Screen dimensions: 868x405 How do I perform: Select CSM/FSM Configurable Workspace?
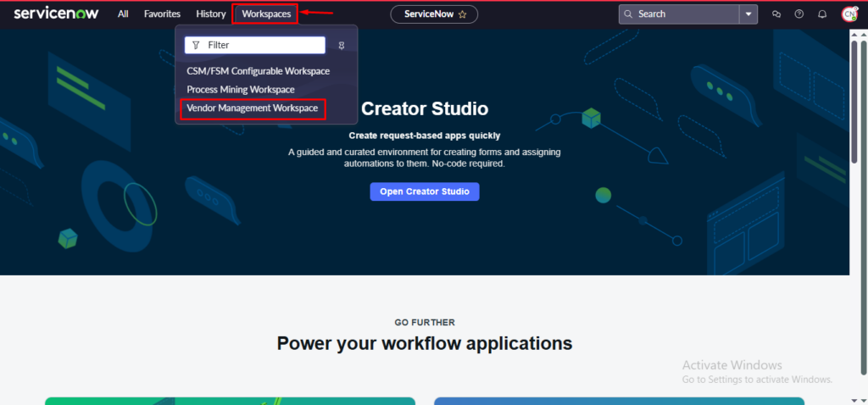(x=258, y=71)
